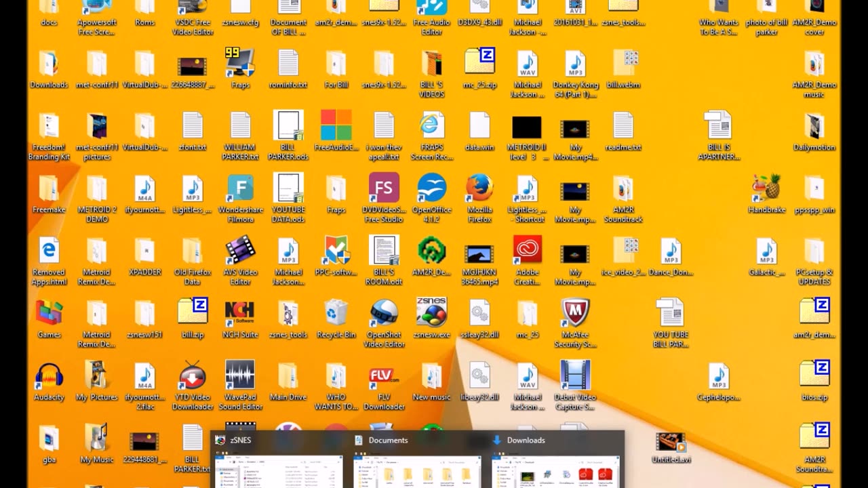
Task: Select the PPC-softw... icon
Action: tap(336, 251)
